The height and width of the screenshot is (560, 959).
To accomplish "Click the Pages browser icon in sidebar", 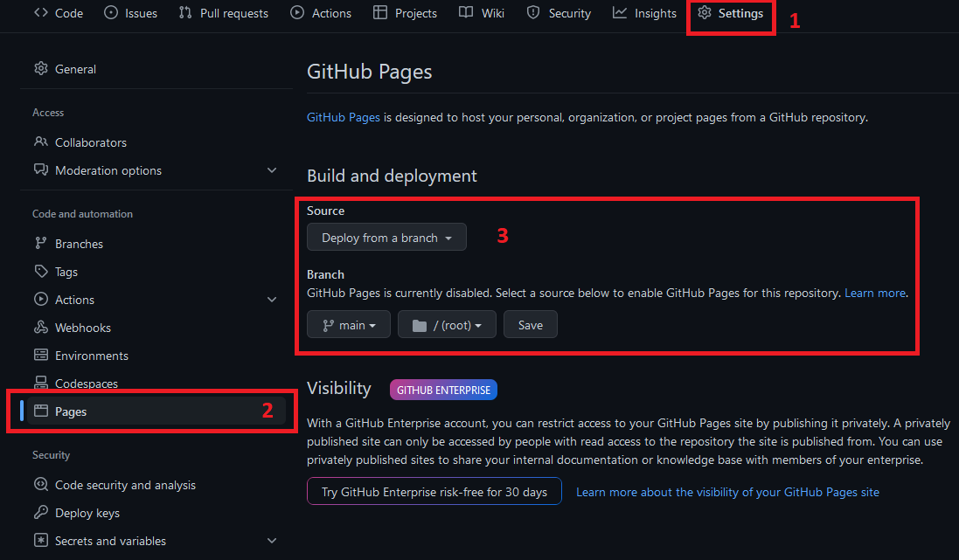I will (41, 411).
